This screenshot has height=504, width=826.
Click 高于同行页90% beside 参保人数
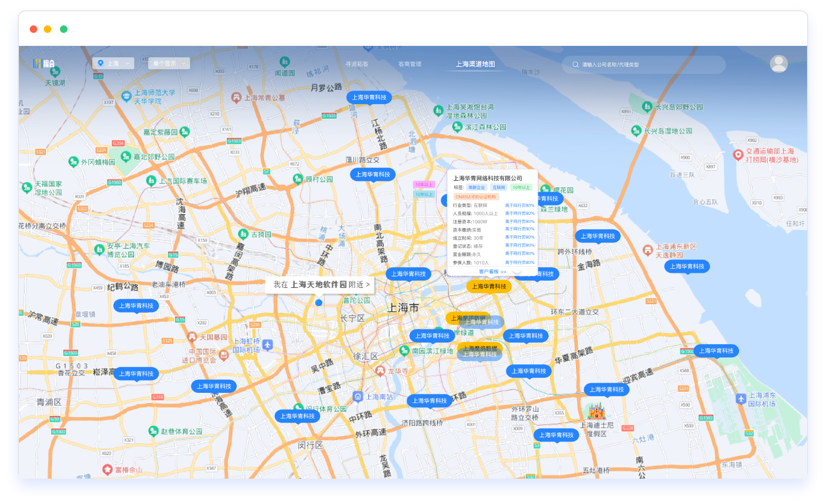[x=519, y=263]
